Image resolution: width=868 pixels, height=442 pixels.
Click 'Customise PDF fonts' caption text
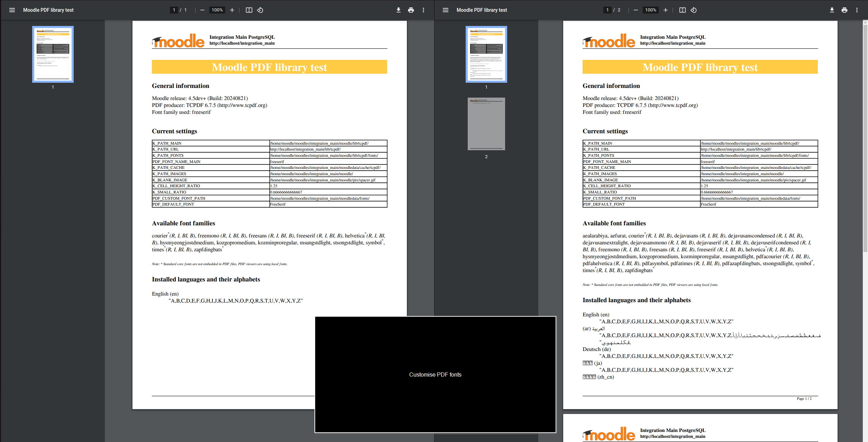[x=435, y=375]
